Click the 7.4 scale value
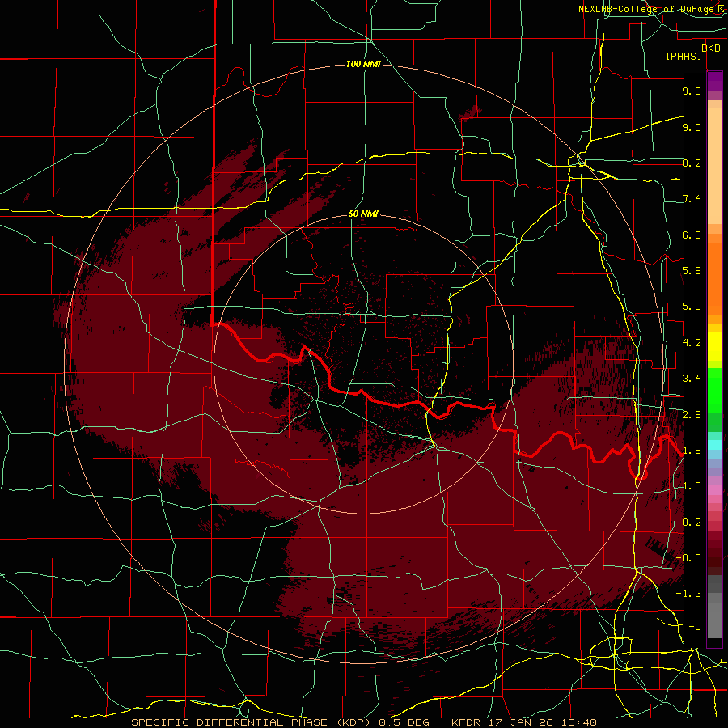 coord(692,199)
